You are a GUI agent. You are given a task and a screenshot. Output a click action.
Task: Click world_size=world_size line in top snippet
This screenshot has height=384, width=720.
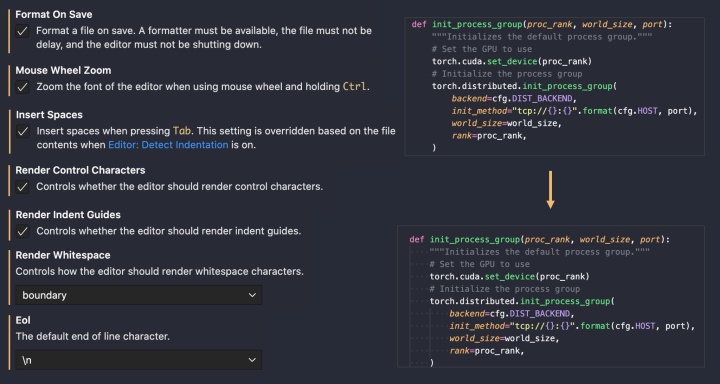tap(506, 124)
